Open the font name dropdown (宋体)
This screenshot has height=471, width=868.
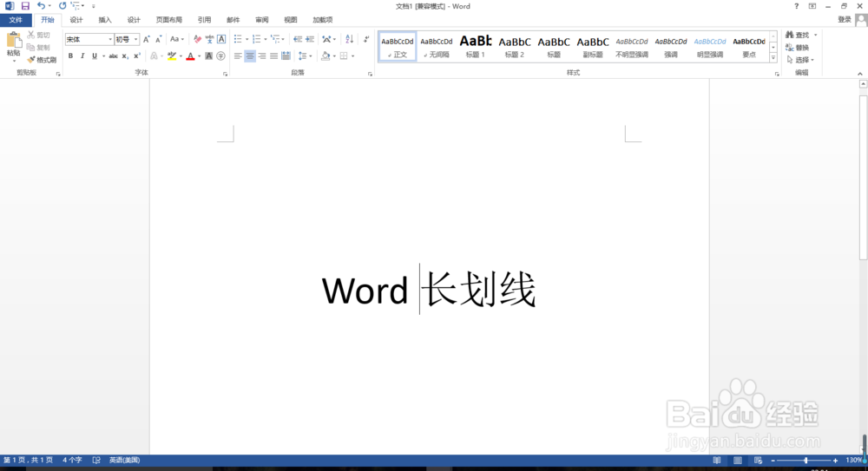(x=109, y=39)
